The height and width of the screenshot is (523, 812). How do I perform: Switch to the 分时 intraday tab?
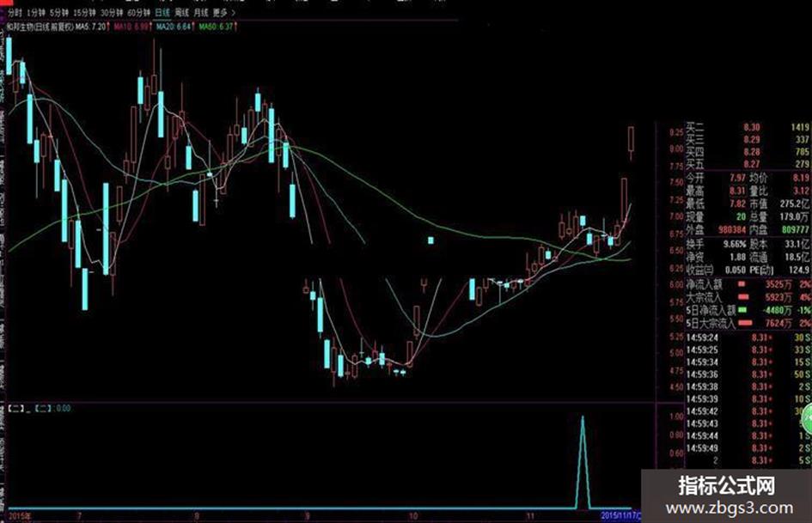[15, 12]
